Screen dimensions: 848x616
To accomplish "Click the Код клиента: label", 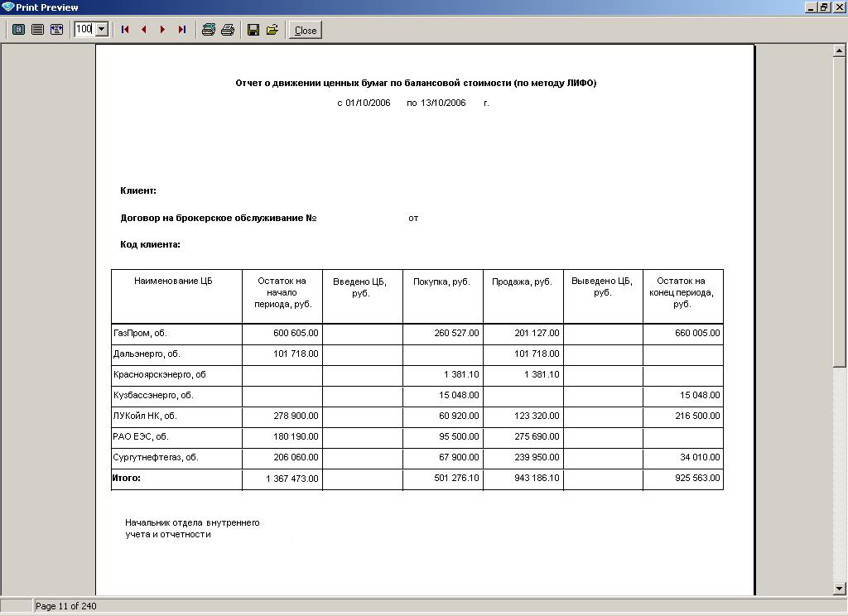I will pos(151,244).
